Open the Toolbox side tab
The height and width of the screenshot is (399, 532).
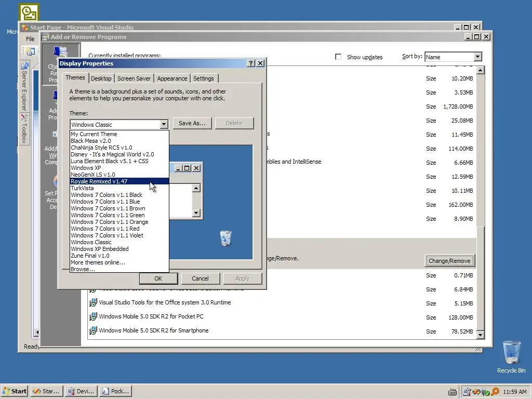coord(24,129)
